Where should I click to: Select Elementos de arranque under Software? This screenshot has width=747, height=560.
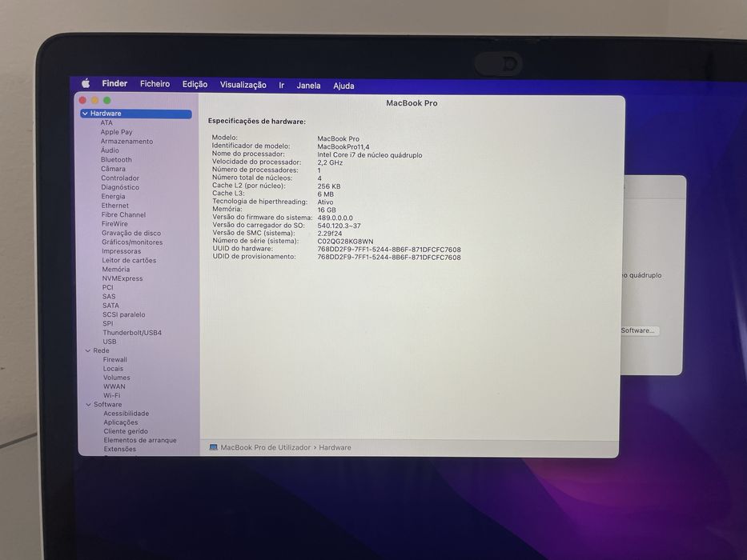click(x=140, y=440)
